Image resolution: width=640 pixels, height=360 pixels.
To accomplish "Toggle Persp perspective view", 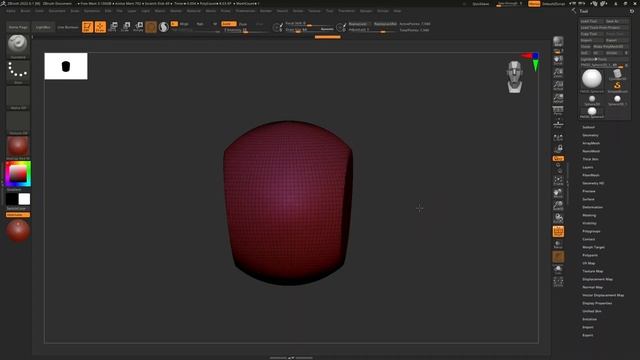I will pyautogui.click(x=558, y=111).
